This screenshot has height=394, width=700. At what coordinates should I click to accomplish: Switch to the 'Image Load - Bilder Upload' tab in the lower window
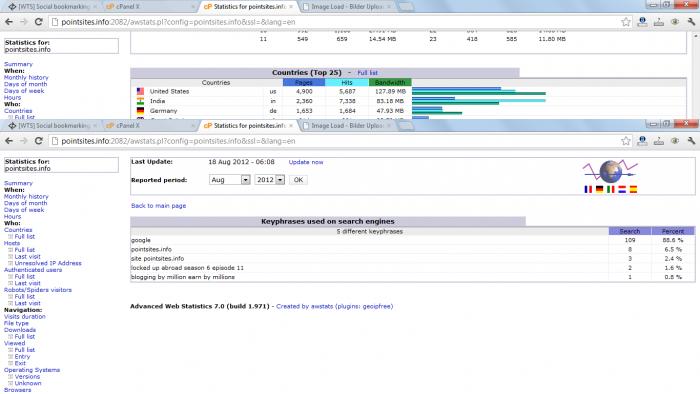tap(347, 126)
